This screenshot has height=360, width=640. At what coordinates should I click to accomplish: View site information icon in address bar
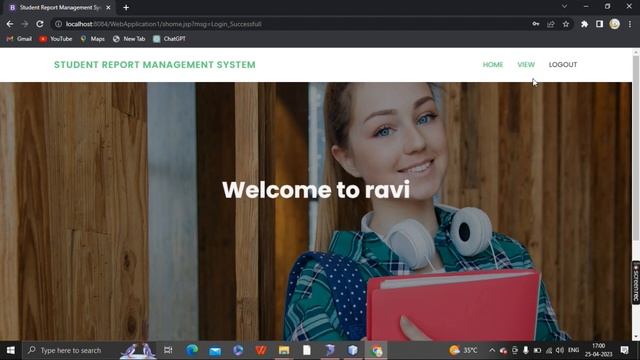[58, 24]
